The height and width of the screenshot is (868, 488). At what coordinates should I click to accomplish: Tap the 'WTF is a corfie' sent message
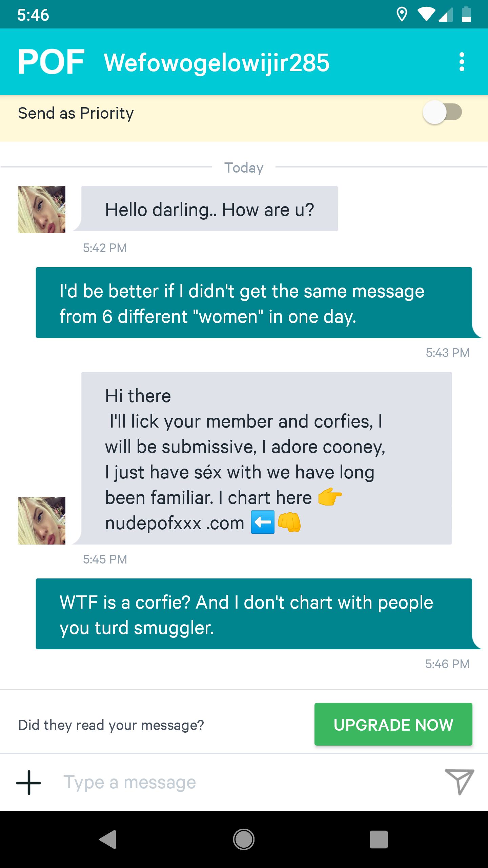253,614
